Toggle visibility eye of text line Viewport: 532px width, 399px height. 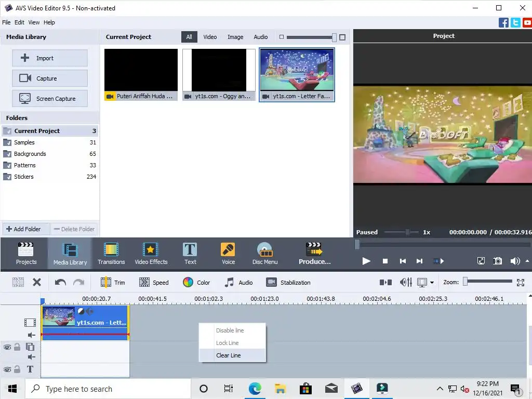(x=7, y=369)
